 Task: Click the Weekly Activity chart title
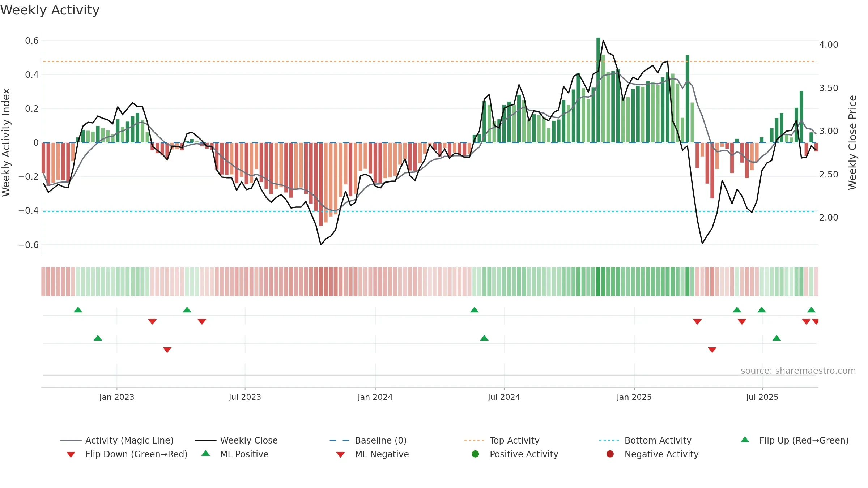pyautogui.click(x=50, y=10)
